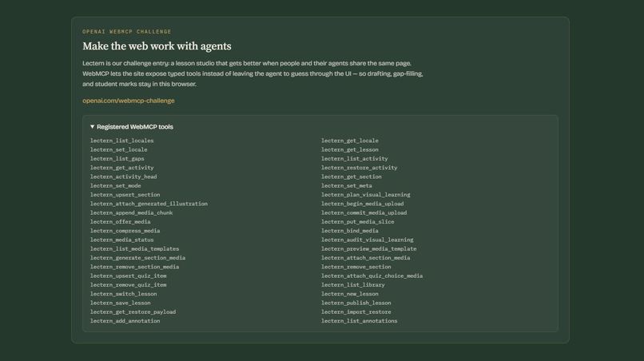Select lectern_restore_activity
The height and width of the screenshot is (361, 644).
point(360,168)
